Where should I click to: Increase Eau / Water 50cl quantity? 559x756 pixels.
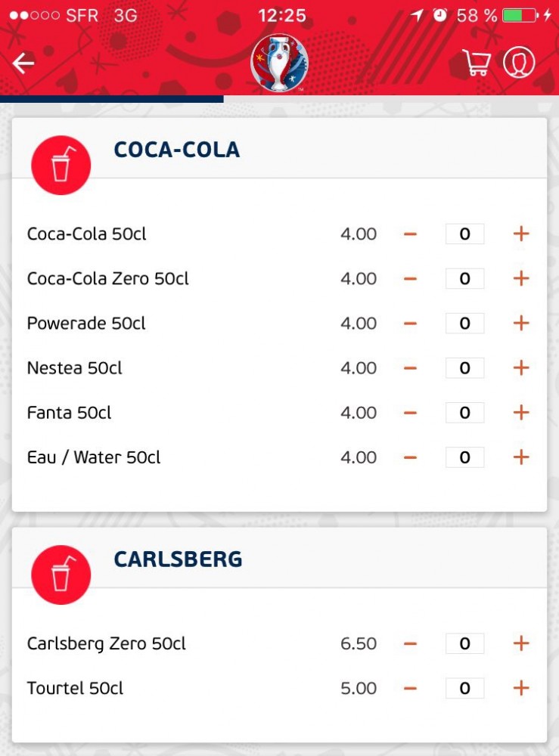[x=521, y=457]
